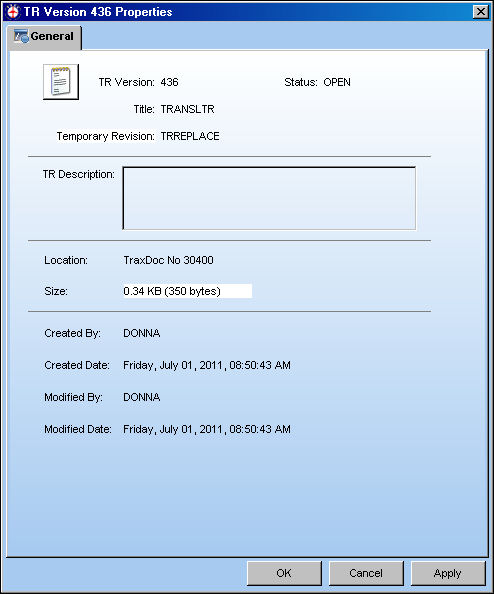Click the TR Version value 436

169,82
